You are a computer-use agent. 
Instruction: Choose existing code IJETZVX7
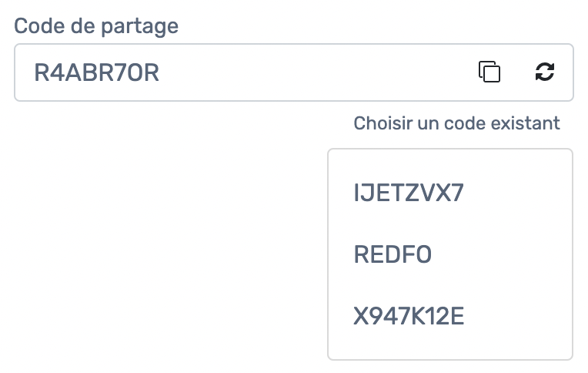coord(409,193)
